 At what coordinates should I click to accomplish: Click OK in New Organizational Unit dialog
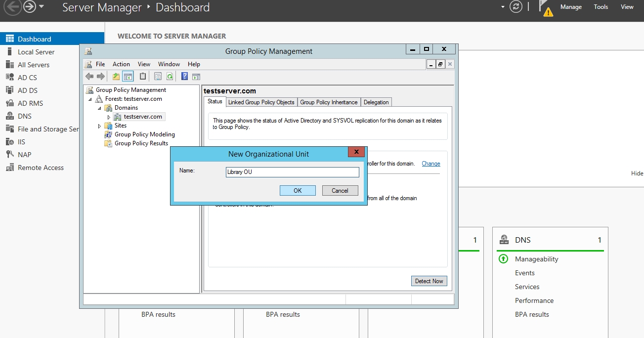(x=298, y=191)
